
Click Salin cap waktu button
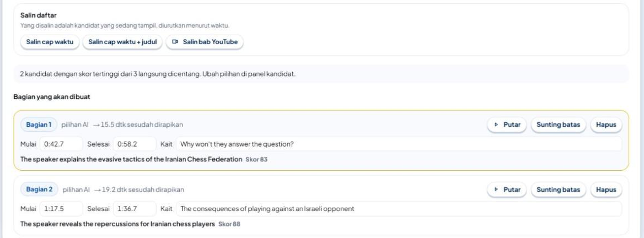[50, 42]
